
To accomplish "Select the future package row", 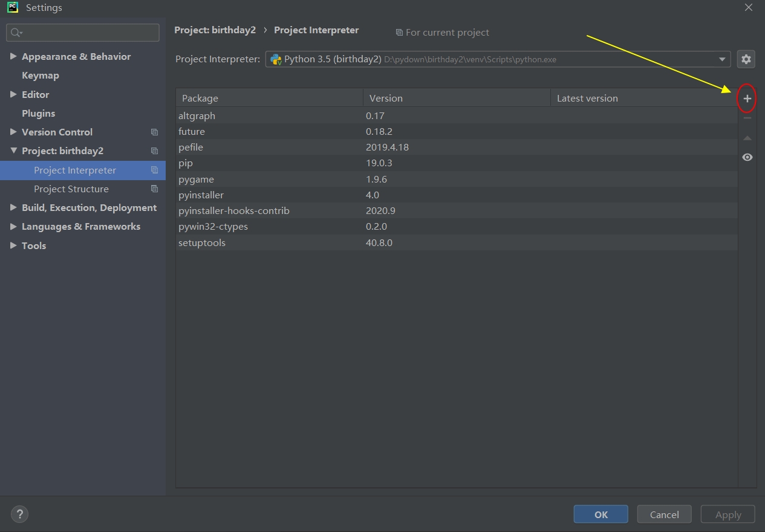I will (457, 131).
